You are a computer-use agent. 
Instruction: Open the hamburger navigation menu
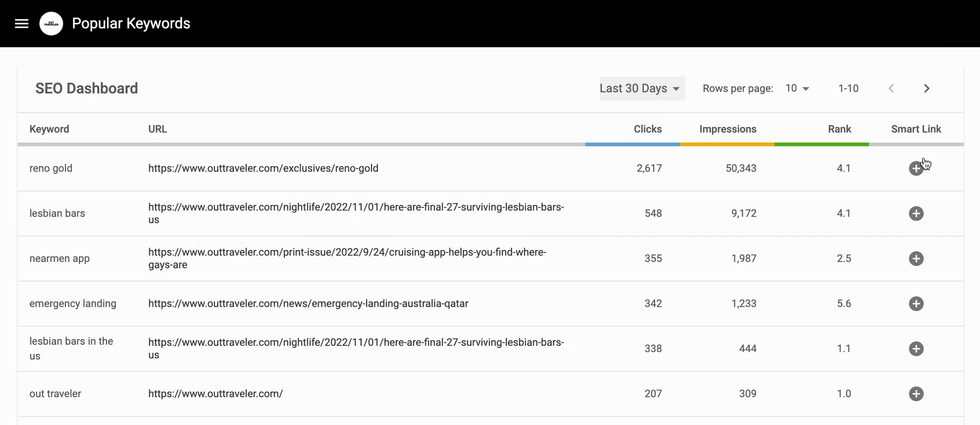(x=21, y=23)
